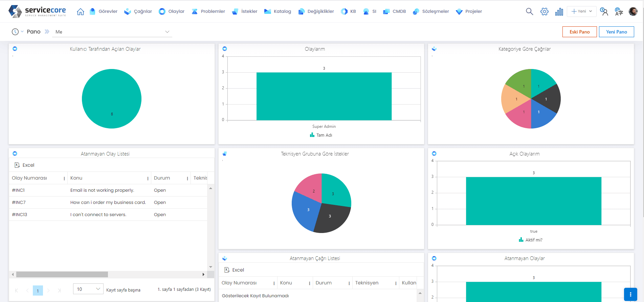
Task: Open Olay Numarası column menu in Çağrı Listesi
Action: coord(274,283)
